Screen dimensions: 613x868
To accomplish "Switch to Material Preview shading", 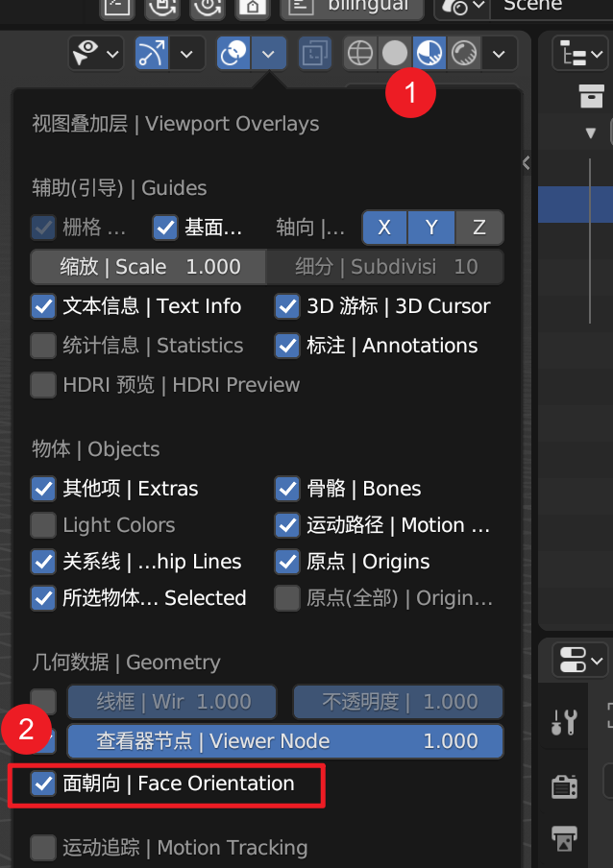I will [429, 54].
